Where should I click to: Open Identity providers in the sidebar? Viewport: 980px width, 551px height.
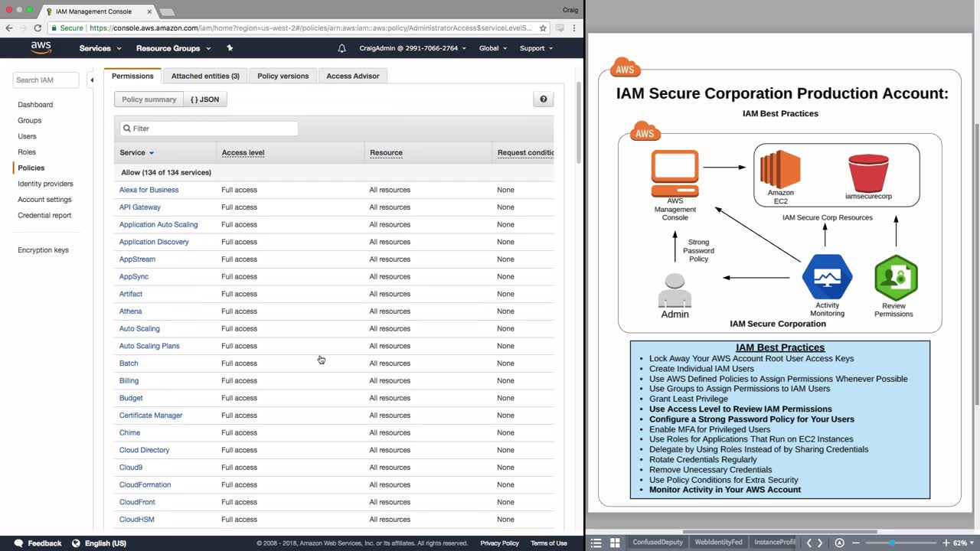[x=45, y=184]
